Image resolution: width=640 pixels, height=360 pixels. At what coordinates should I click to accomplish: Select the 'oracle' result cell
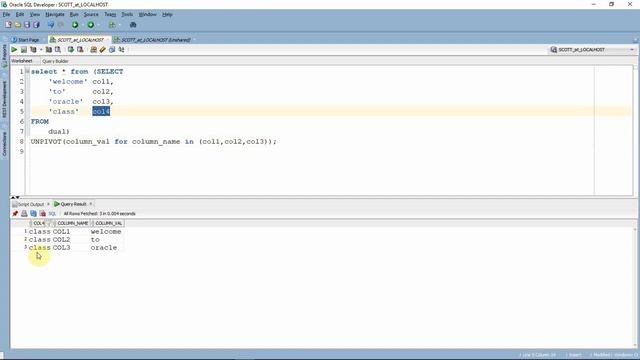tap(104, 247)
